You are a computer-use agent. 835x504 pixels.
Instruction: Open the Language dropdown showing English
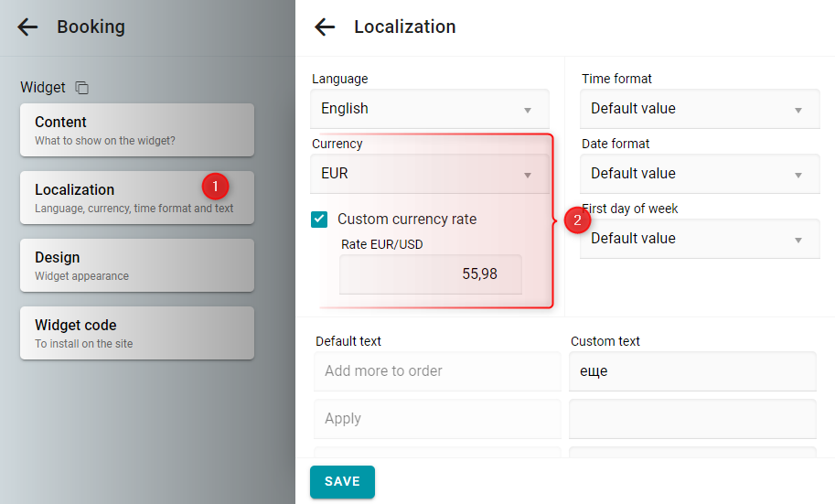tap(429, 109)
